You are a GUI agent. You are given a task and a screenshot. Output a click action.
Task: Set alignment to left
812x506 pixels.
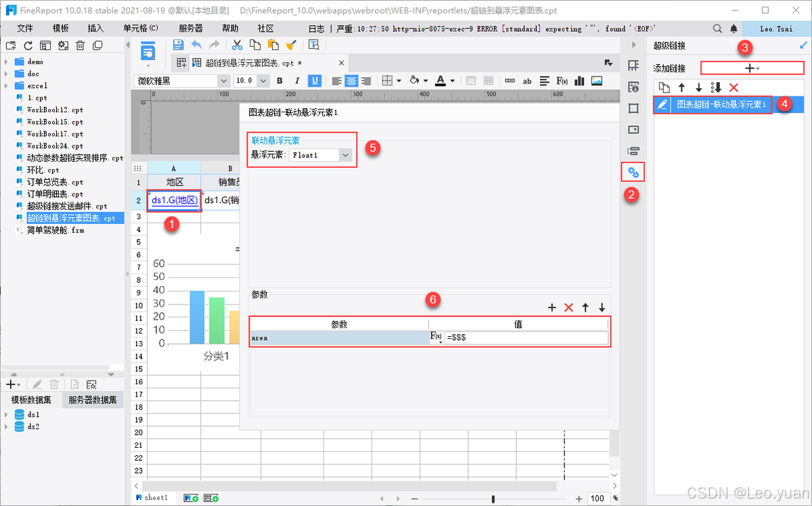click(337, 80)
